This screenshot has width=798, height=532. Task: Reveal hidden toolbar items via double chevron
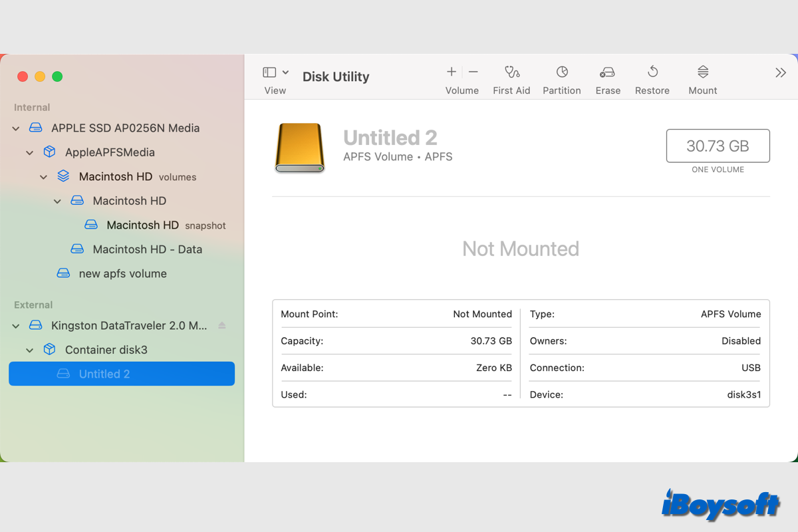pos(780,73)
